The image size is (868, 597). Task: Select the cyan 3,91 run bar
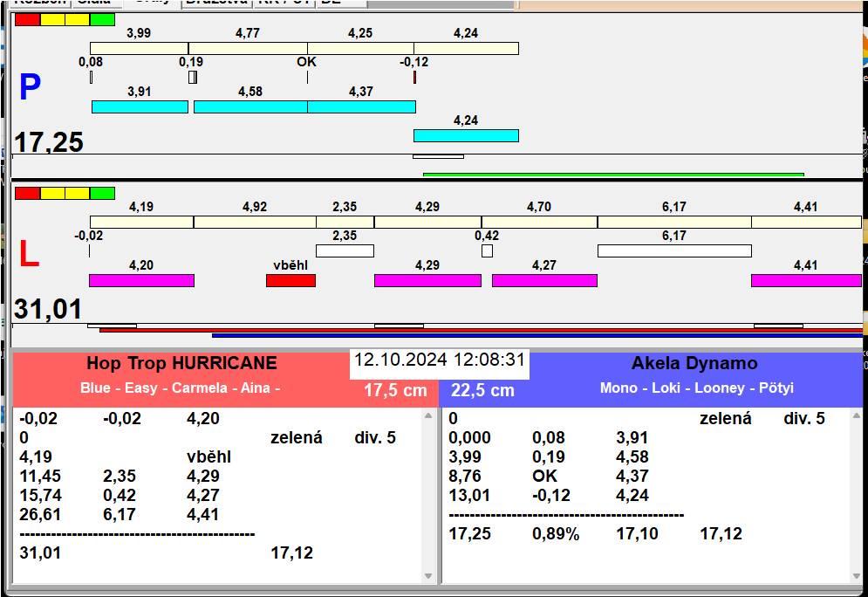[140, 106]
